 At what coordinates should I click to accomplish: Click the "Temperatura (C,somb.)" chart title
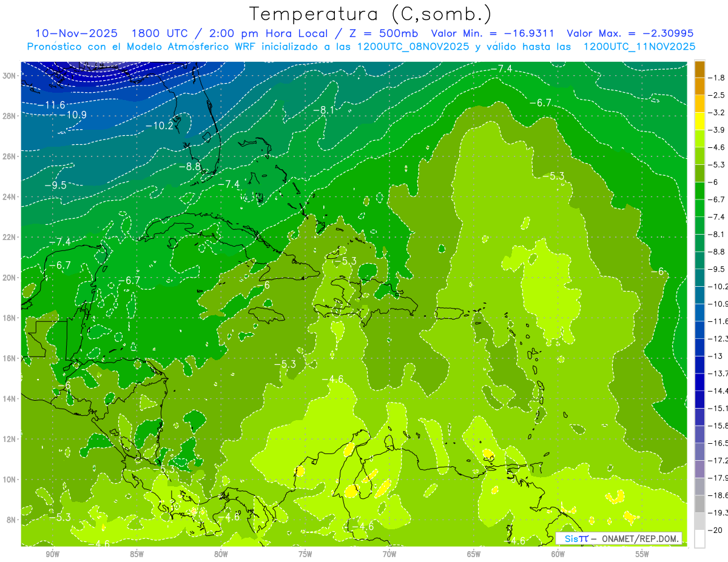click(x=370, y=14)
